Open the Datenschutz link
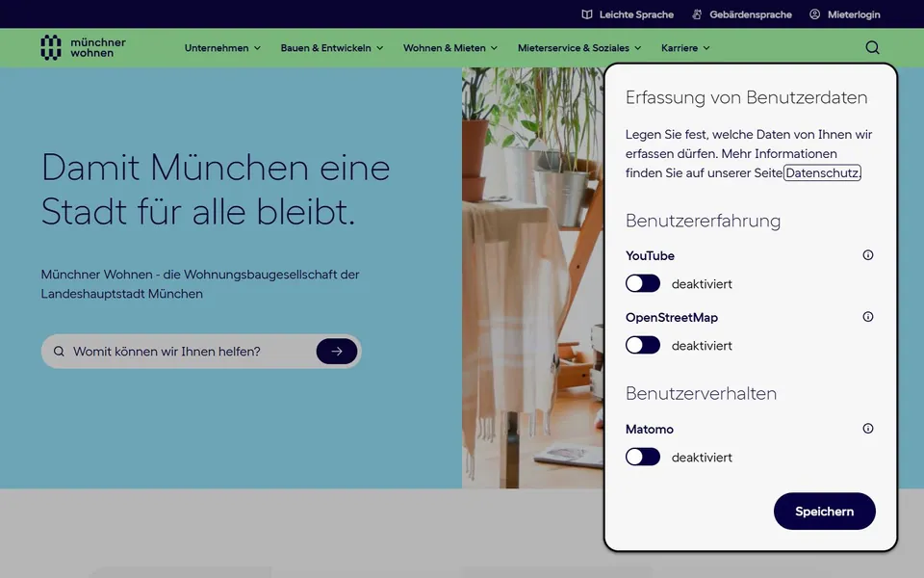This screenshot has height=578, width=924. 822,172
